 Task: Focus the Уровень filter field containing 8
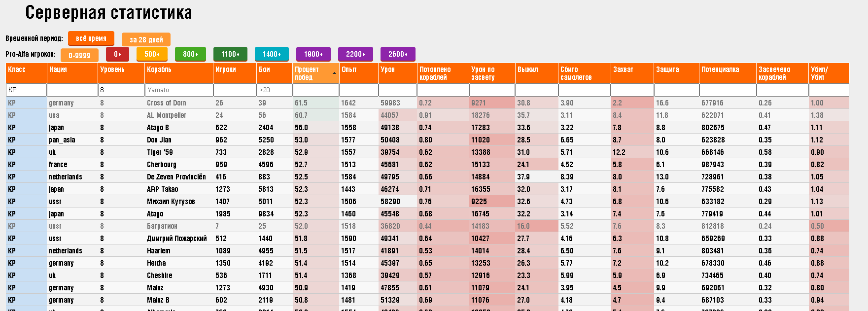pyautogui.click(x=121, y=90)
